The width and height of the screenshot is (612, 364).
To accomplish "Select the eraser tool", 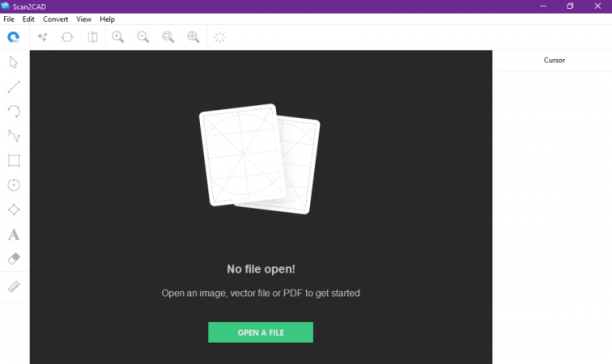I will tap(14, 259).
